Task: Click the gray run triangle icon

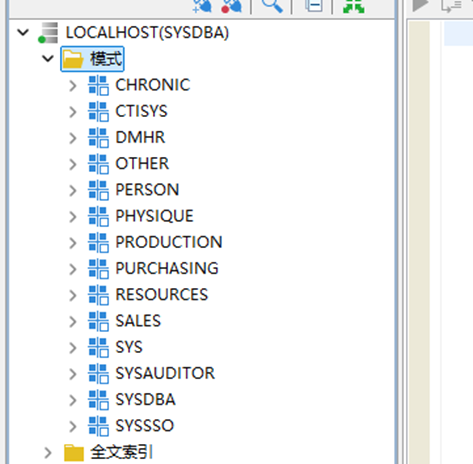Action: pyautogui.click(x=420, y=5)
